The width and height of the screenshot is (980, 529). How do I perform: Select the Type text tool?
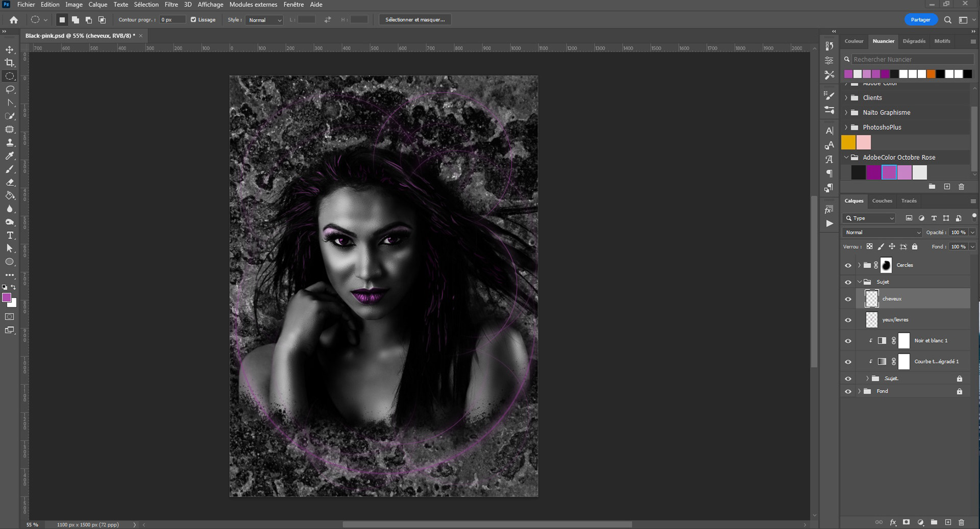10,235
